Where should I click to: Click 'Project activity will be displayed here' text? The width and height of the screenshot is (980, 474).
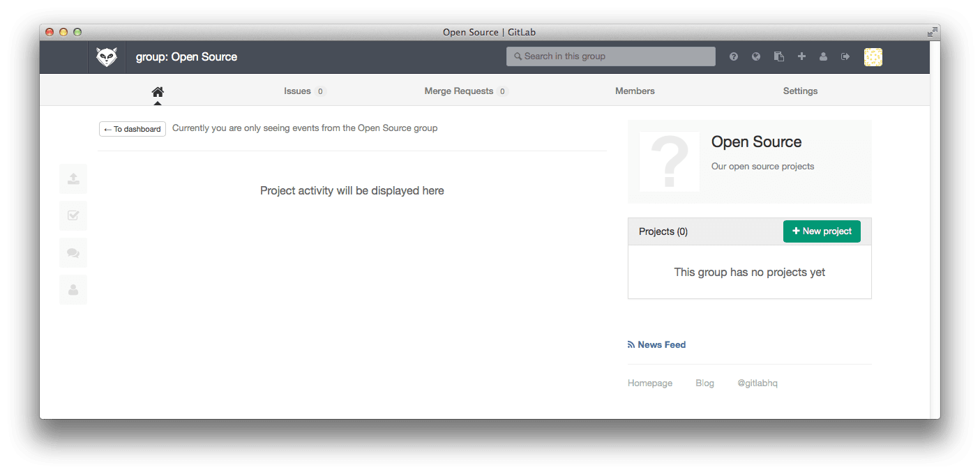click(x=352, y=190)
